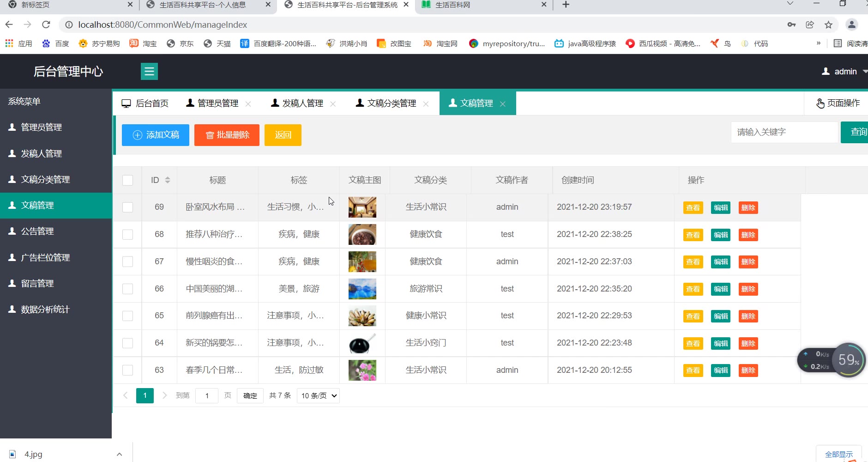Switch to the 文稿分类管理 tab

coord(391,103)
